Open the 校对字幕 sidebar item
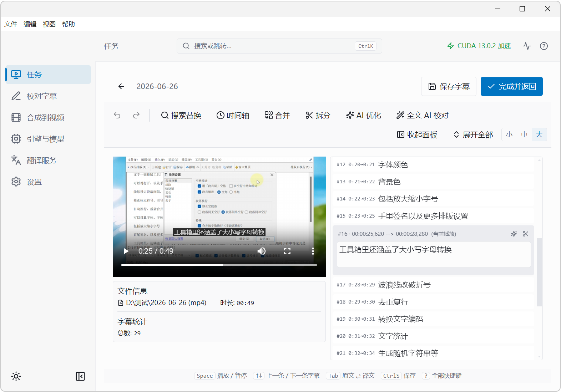The width and height of the screenshot is (561, 392). click(x=48, y=96)
